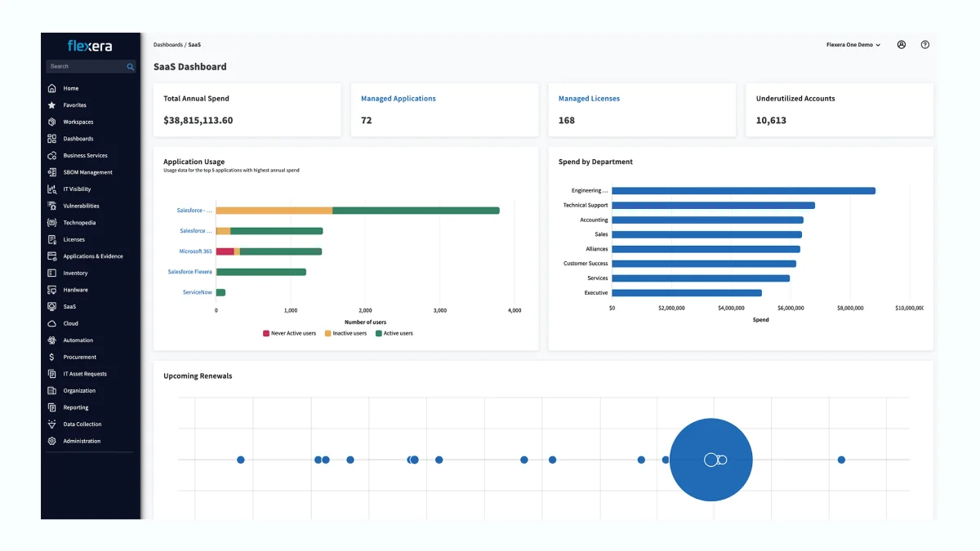
Task: Go to Data Collection in sidebar
Action: click(82, 424)
